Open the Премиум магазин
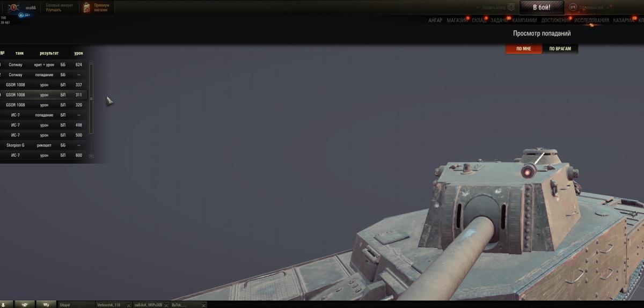The image size is (644, 308). coord(101,7)
